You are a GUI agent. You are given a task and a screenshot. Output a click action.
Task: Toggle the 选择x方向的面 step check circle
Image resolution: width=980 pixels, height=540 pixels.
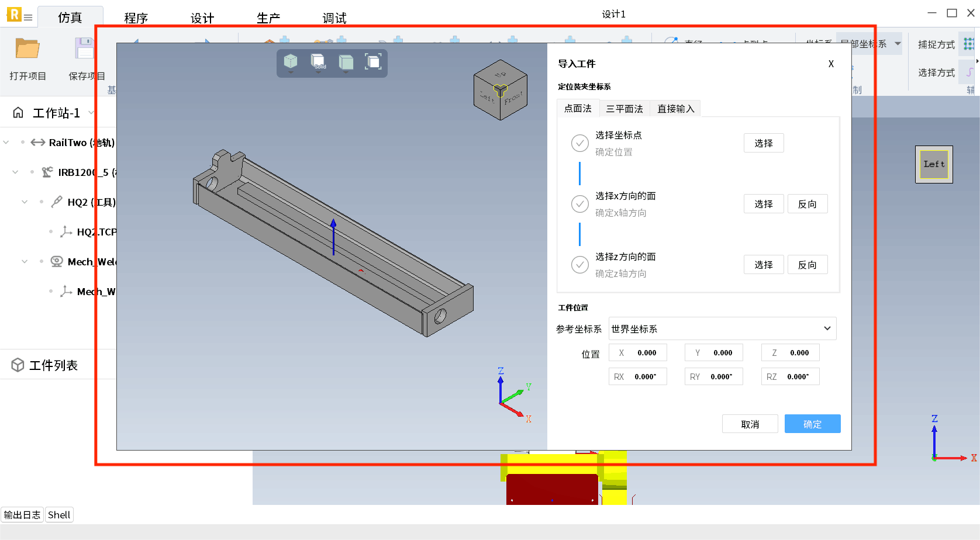[x=579, y=204]
